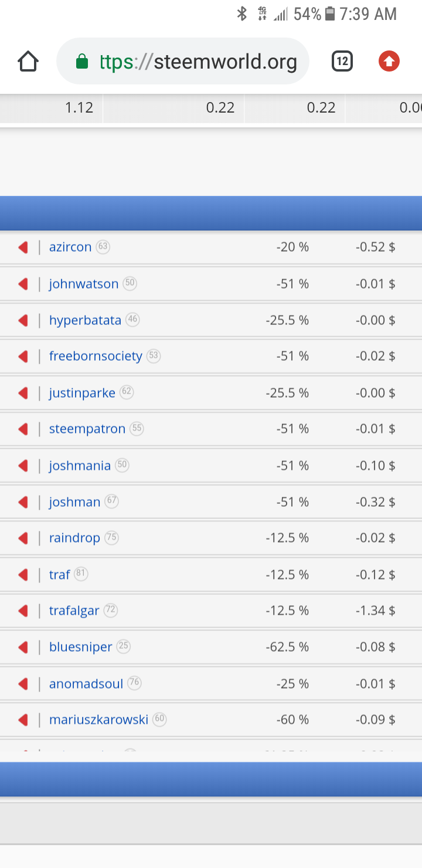Go to steempatron's profile
The height and width of the screenshot is (868, 422).
[x=87, y=429]
